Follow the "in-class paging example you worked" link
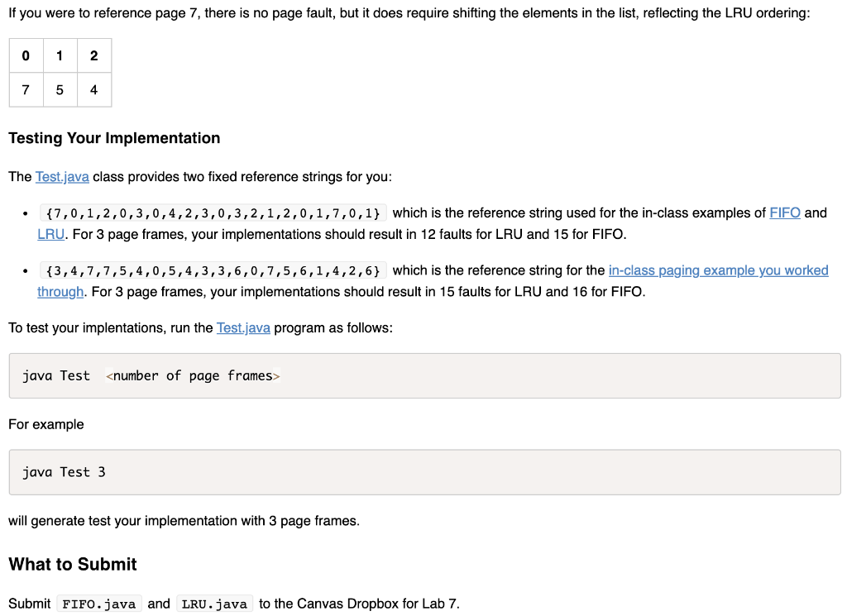 [x=719, y=270]
